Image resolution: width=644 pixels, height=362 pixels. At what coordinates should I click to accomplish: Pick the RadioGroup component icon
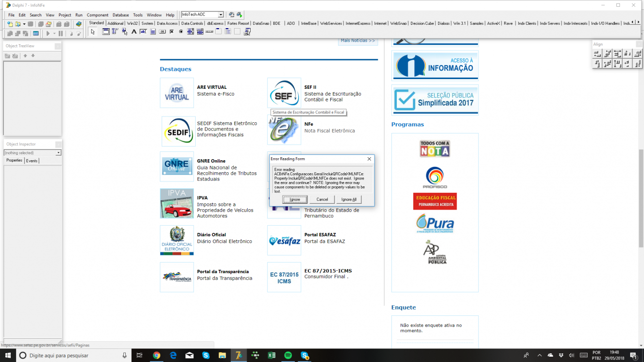(228, 32)
